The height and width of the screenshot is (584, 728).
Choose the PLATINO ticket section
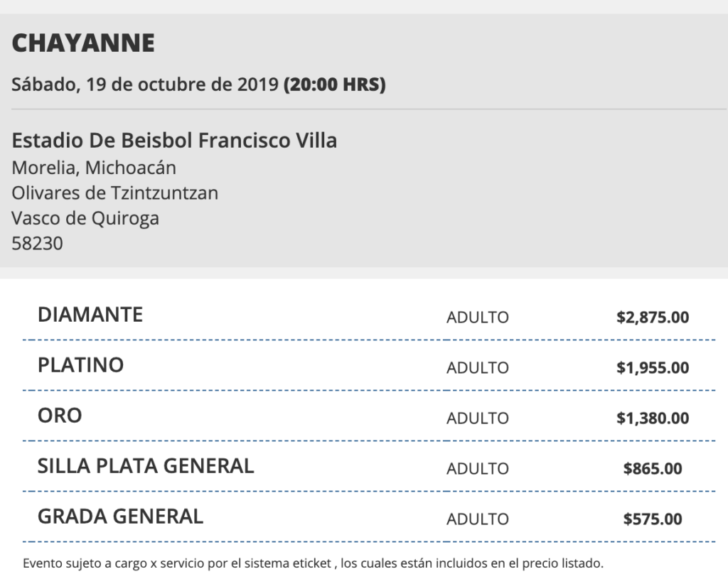tap(80, 365)
